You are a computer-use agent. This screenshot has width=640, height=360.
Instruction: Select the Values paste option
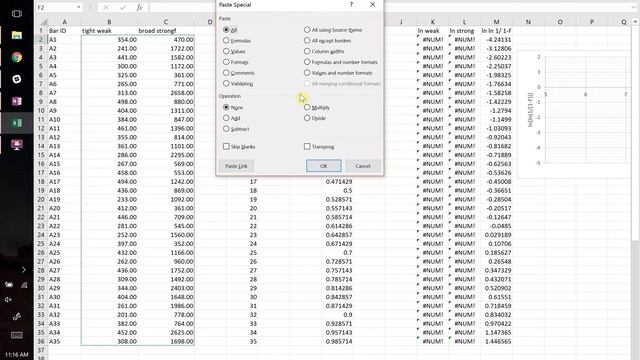(234, 51)
